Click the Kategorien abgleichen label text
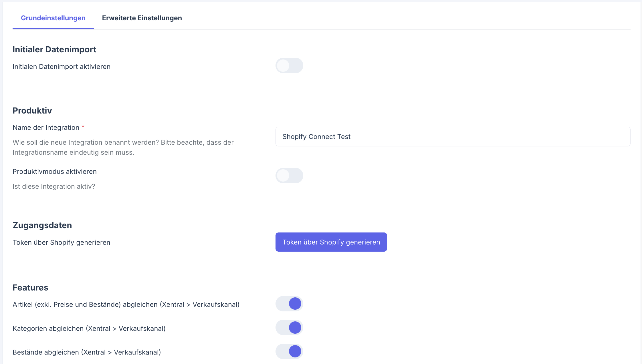 89,329
